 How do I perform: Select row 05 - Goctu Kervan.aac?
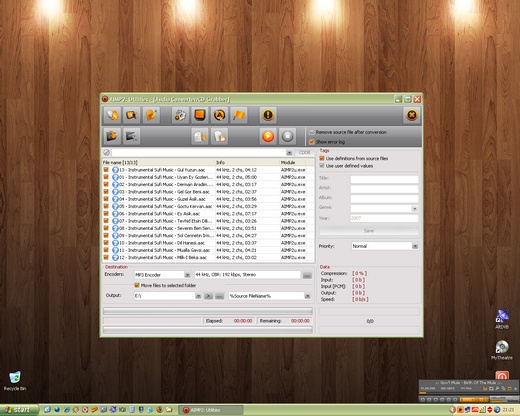point(208,206)
